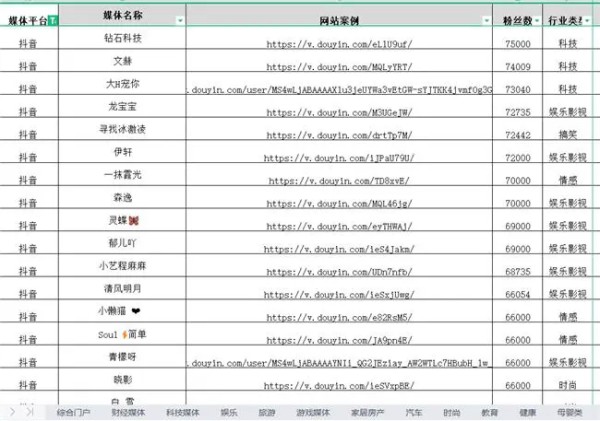The height and width of the screenshot is (421, 600).
Task: Open link ending TD8xvE
Action: point(339,181)
